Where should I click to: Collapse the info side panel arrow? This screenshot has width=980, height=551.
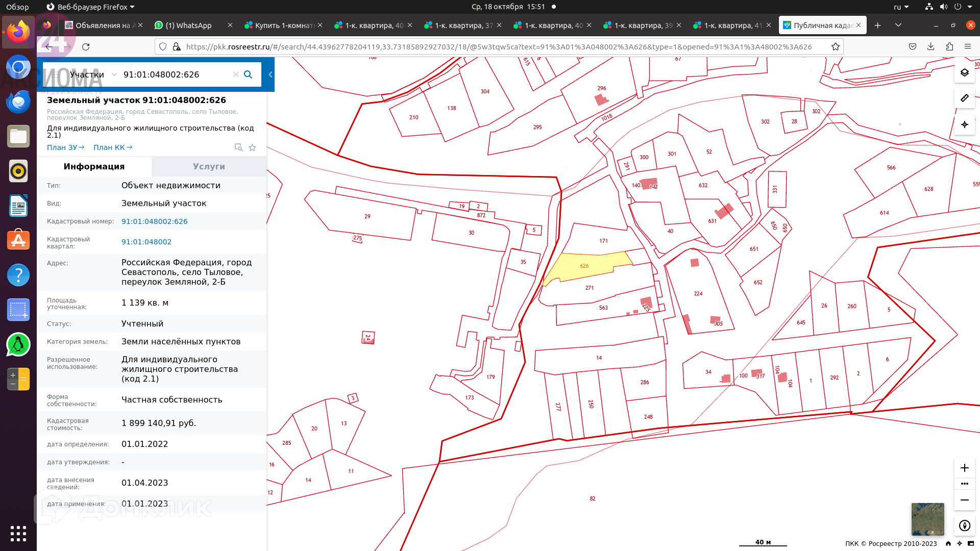270,74
